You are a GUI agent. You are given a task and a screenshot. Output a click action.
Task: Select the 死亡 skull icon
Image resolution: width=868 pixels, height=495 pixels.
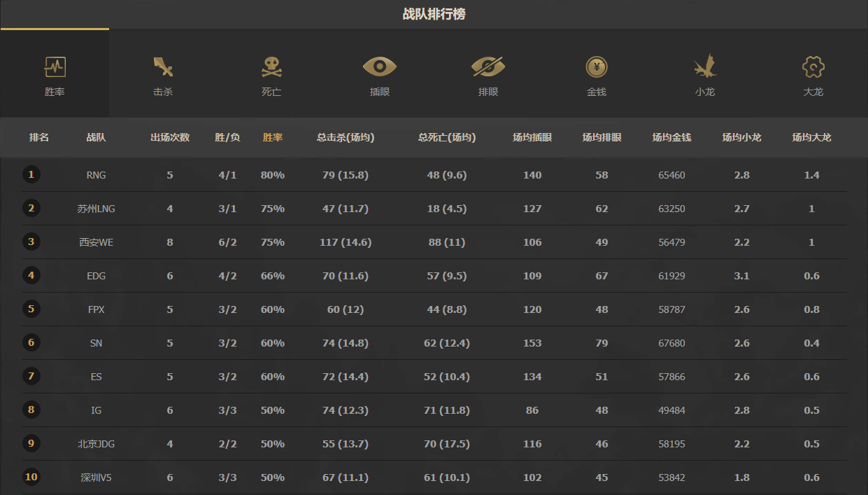tap(271, 67)
